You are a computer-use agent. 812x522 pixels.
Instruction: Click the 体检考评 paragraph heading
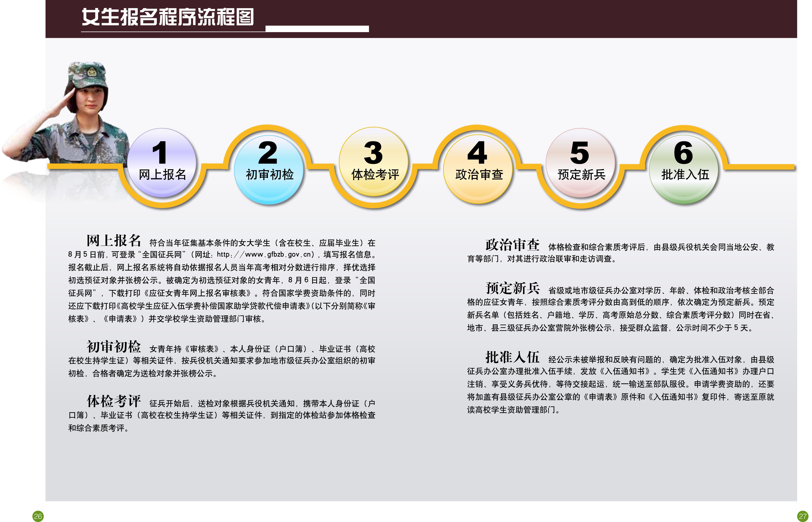click(x=114, y=401)
